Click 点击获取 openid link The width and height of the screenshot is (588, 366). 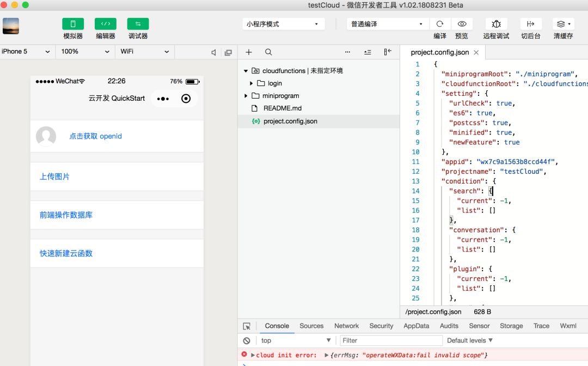[x=96, y=136]
